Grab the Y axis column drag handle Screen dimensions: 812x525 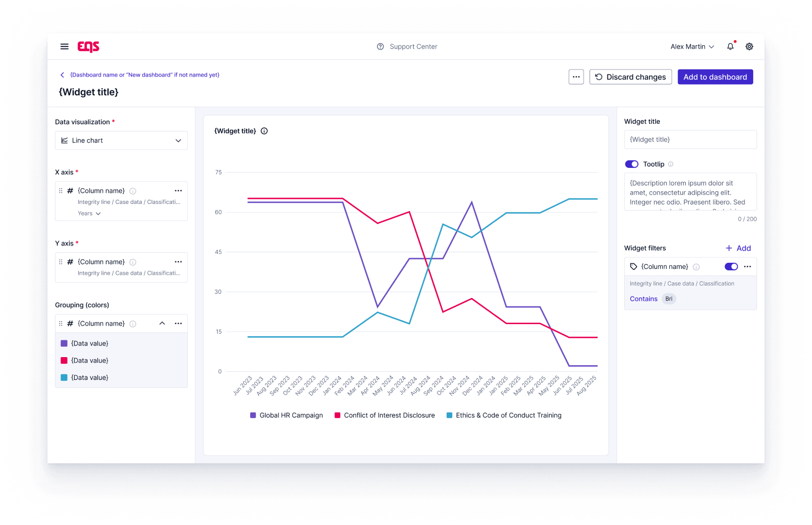click(61, 262)
